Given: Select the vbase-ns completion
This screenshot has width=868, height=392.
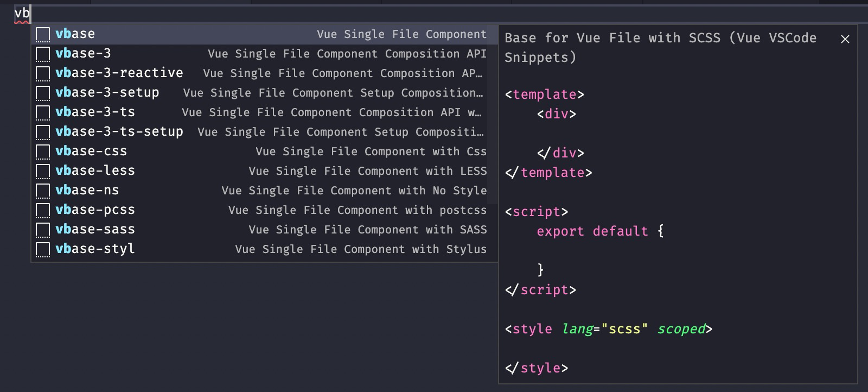Looking at the screenshot, I should point(264,191).
